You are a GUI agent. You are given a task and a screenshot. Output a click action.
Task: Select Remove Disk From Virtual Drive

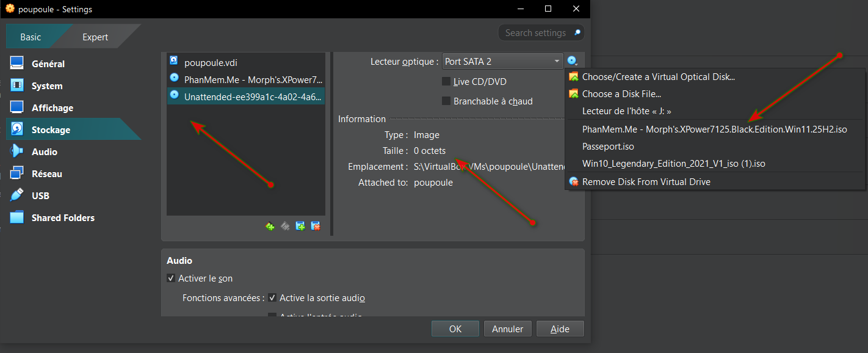(x=646, y=182)
